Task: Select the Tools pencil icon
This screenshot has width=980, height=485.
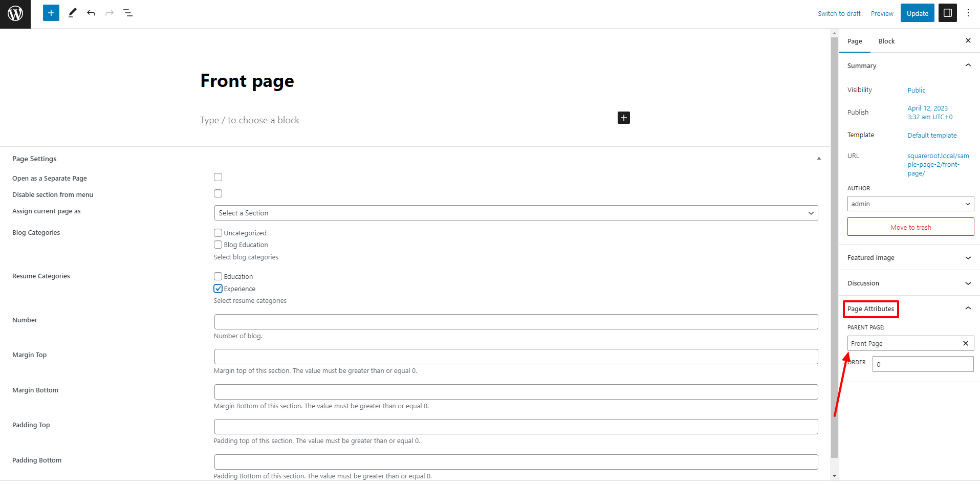Action: click(x=72, y=13)
